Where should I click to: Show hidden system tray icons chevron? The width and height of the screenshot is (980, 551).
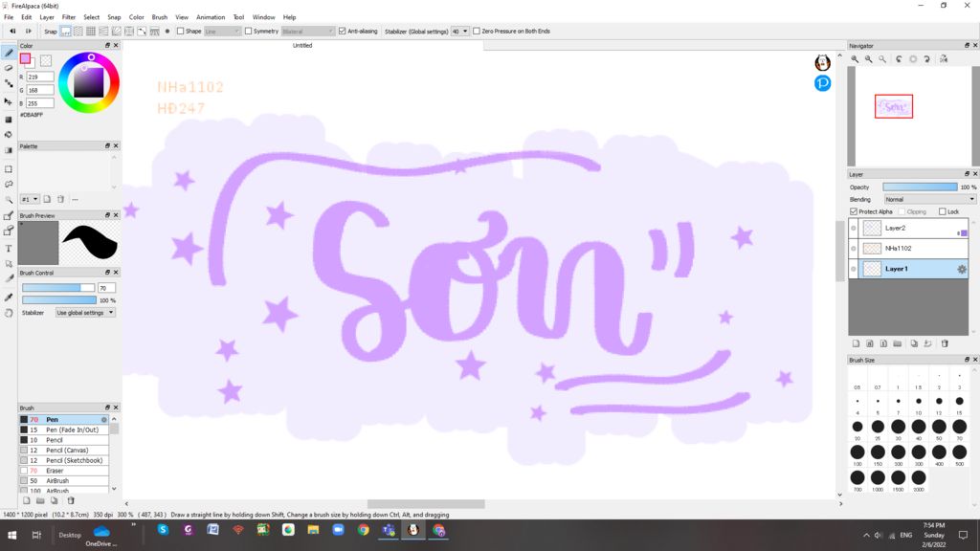(x=866, y=536)
